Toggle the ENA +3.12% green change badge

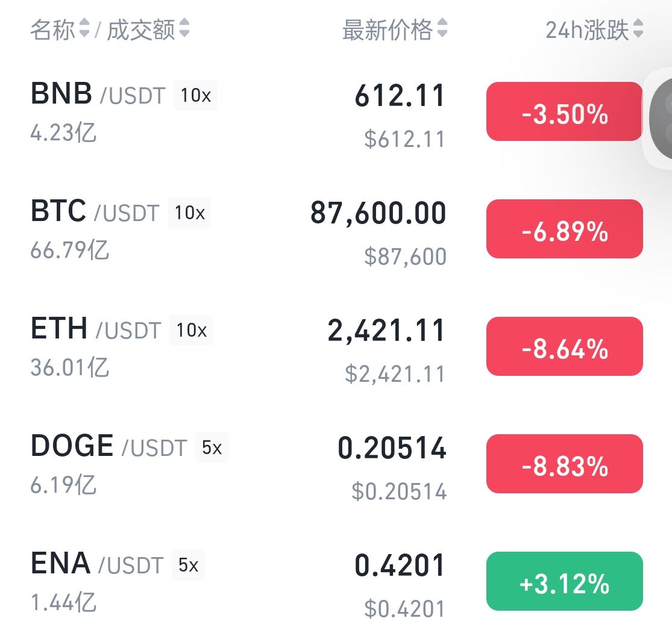click(565, 581)
